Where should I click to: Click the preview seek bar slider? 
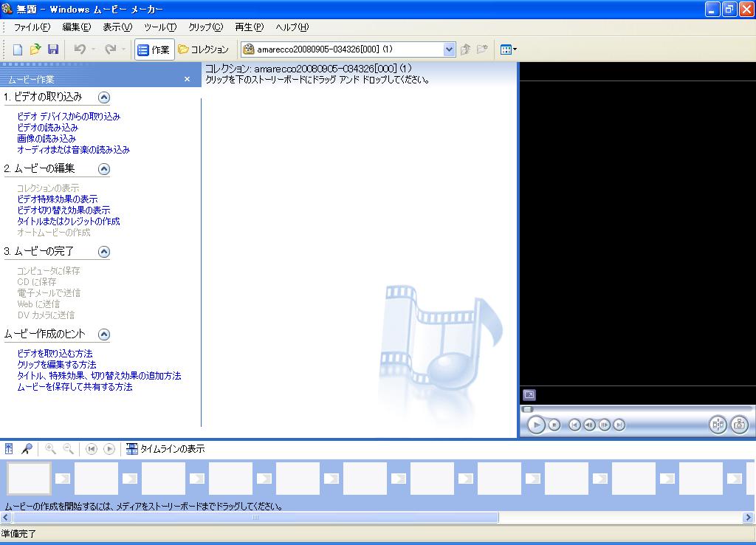pyautogui.click(x=527, y=409)
